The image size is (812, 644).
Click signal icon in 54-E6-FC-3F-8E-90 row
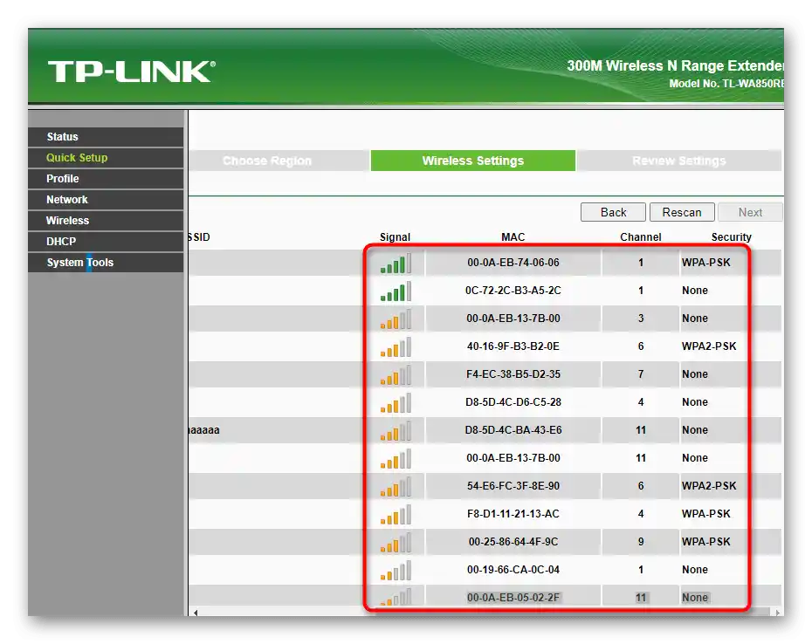(396, 487)
